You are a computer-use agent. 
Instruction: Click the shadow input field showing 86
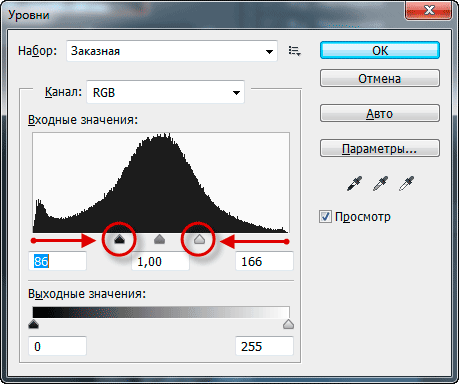(x=57, y=261)
